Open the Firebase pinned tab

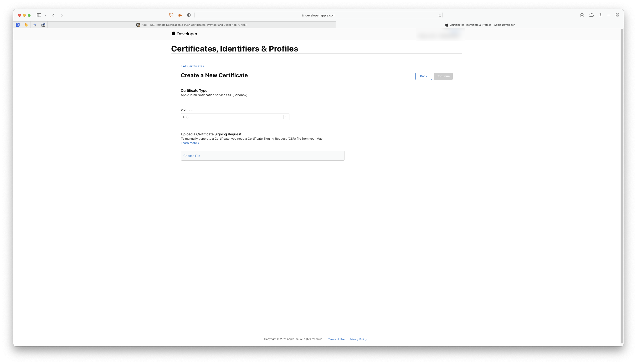click(26, 25)
